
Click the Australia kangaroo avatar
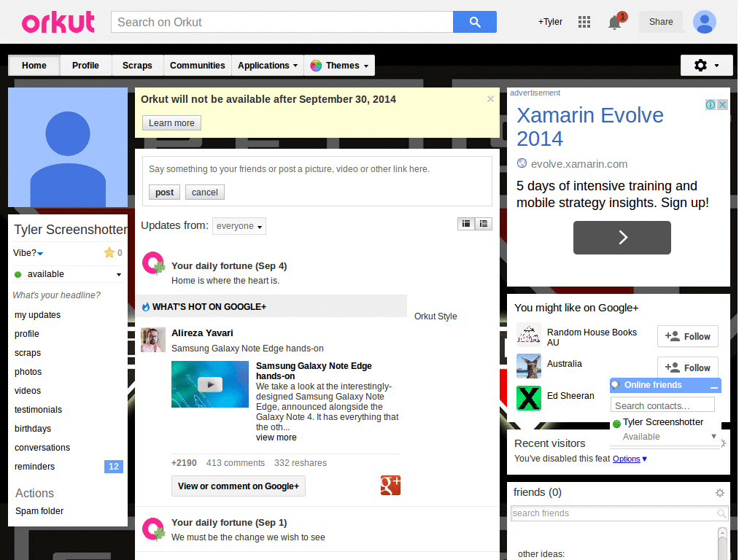click(x=529, y=366)
